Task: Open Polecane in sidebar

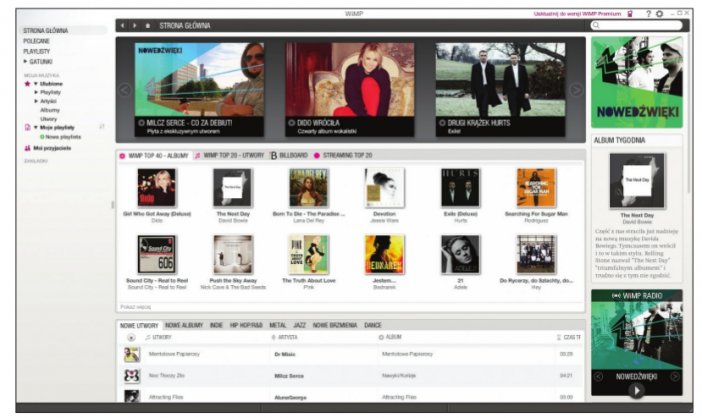Action: pyautogui.click(x=36, y=41)
